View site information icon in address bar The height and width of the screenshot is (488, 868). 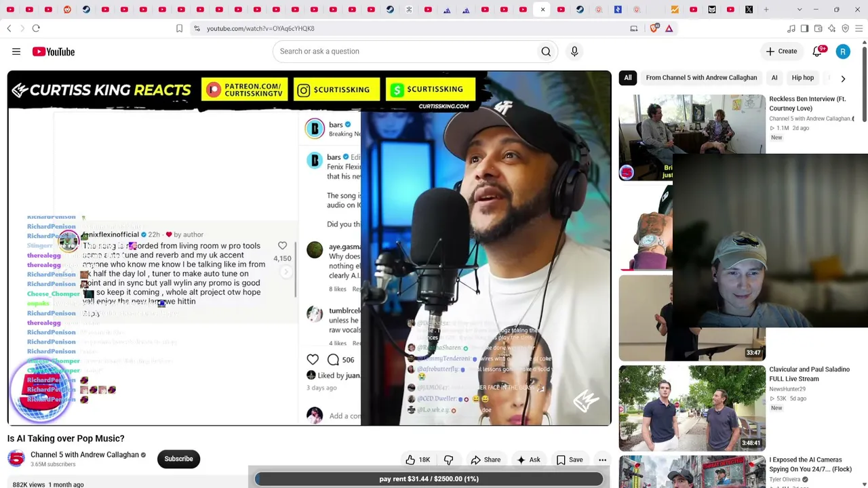[x=197, y=28]
